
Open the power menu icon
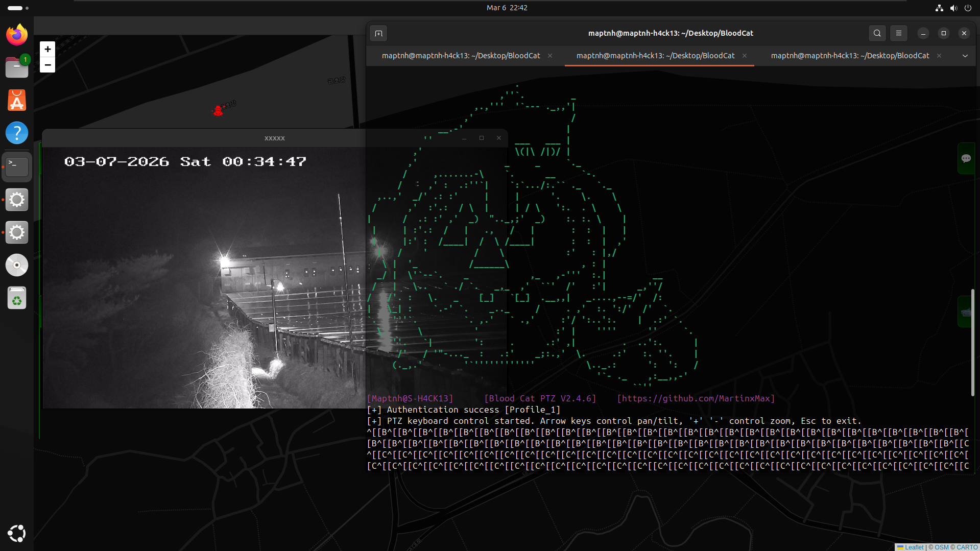click(968, 8)
